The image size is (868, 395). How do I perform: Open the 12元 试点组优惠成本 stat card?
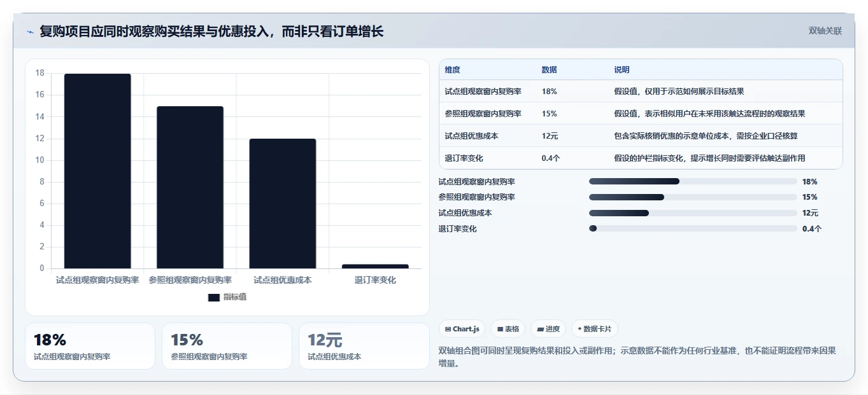[x=364, y=346]
